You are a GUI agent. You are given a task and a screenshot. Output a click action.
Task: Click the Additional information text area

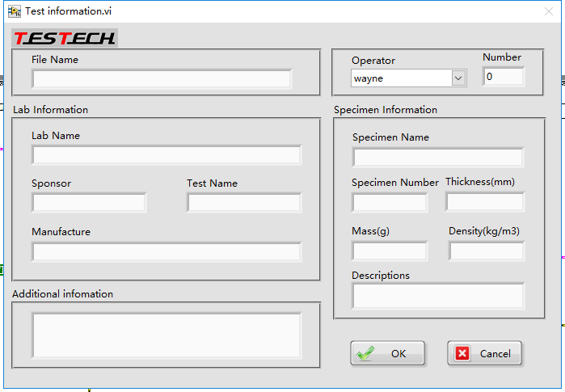(x=166, y=335)
